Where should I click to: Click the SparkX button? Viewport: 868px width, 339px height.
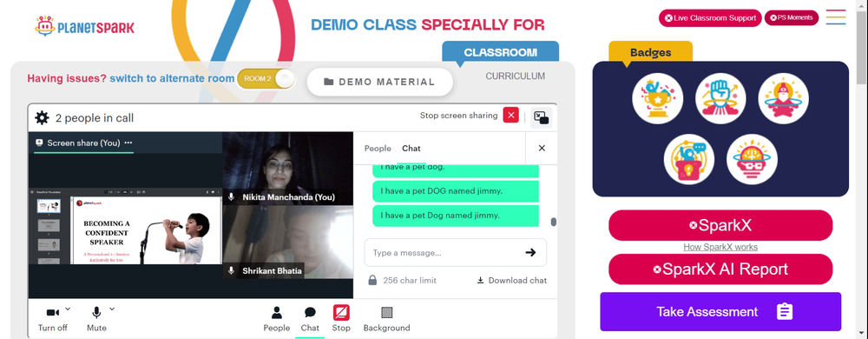(720, 225)
